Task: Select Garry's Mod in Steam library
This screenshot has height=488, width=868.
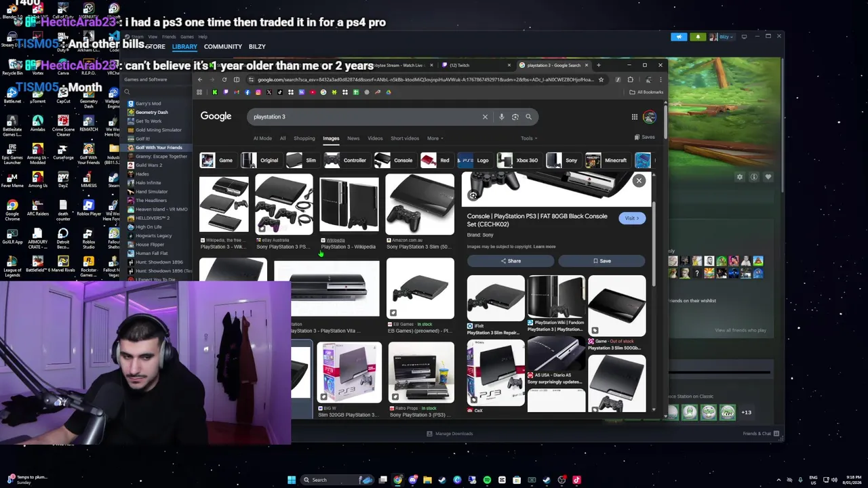Action: coord(148,104)
